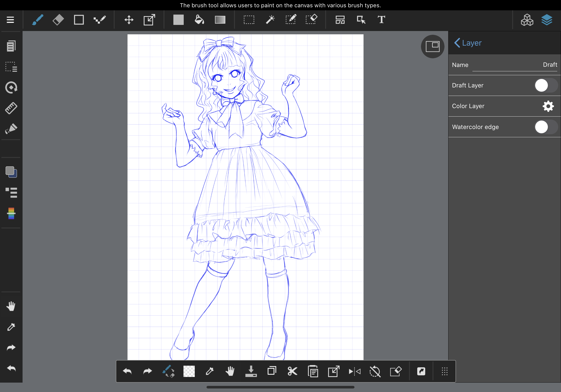Select the Text tool
The height and width of the screenshot is (392, 561).
tap(381, 20)
